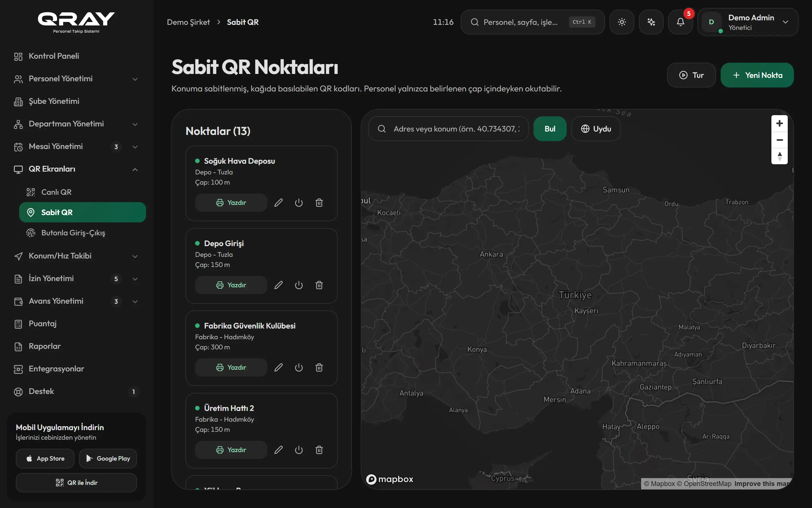812x508 pixels.
Task: Open the Raporlar page
Action: pos(76,346)
